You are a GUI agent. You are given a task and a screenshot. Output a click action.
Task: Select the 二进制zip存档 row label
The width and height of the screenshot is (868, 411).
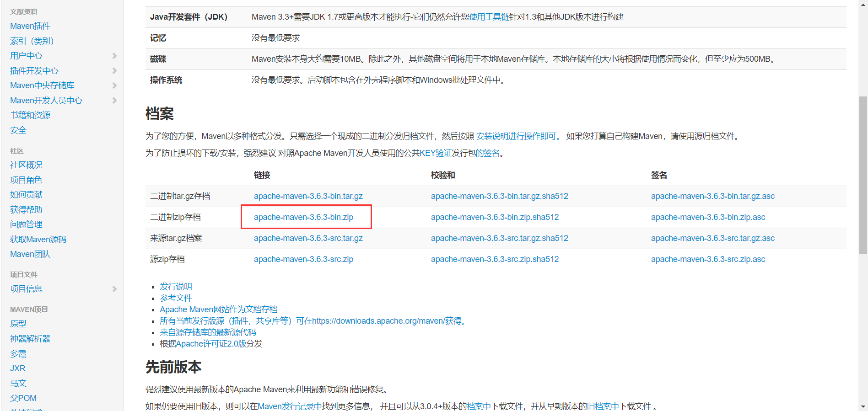pyautogui.click(x=175, y=217)
